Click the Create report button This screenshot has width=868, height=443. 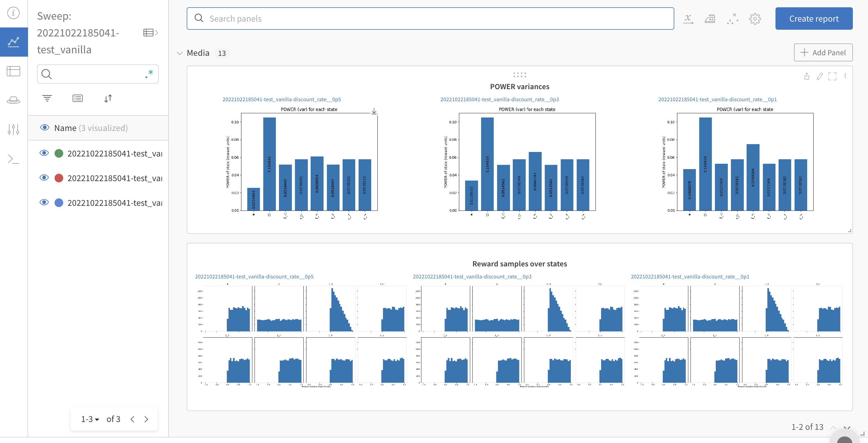coord(814,19)
